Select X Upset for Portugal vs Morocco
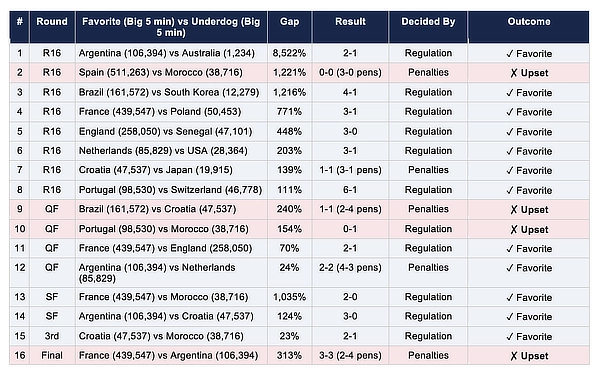This screenshot has width=600, height=373. point(529,230)
